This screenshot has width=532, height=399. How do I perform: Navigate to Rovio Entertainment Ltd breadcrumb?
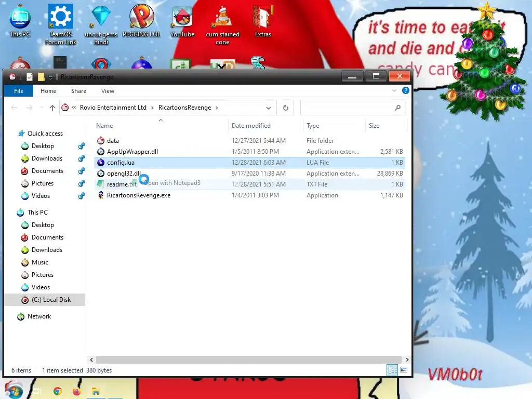point(113,108)
